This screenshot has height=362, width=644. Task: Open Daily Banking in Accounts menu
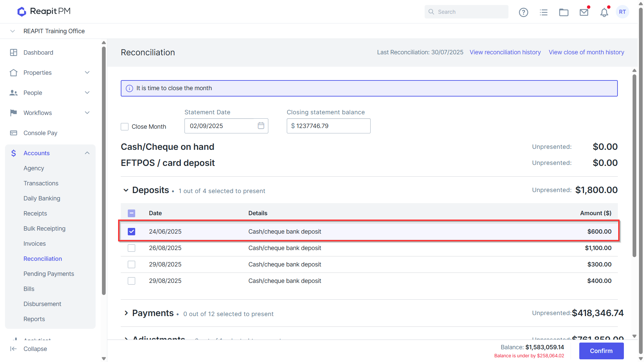pos(42,198)
